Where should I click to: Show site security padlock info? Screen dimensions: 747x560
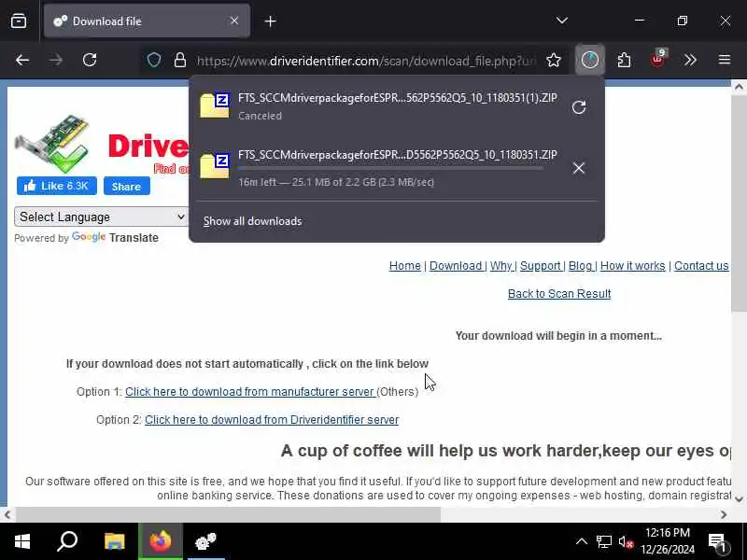pyautogui.click(x=179, y=60)
